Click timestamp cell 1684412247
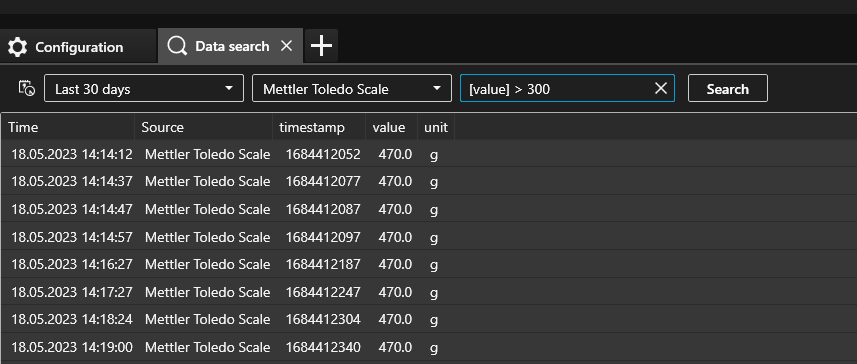Image resolution: width=857 pixels, height=364 pixels. click(x=323, y=292)
